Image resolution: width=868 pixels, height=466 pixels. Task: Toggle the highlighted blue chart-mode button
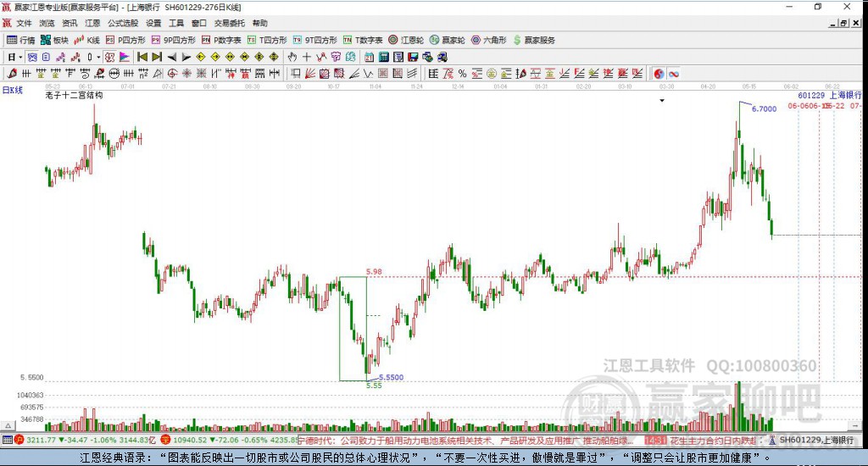(x=32, y=57)
